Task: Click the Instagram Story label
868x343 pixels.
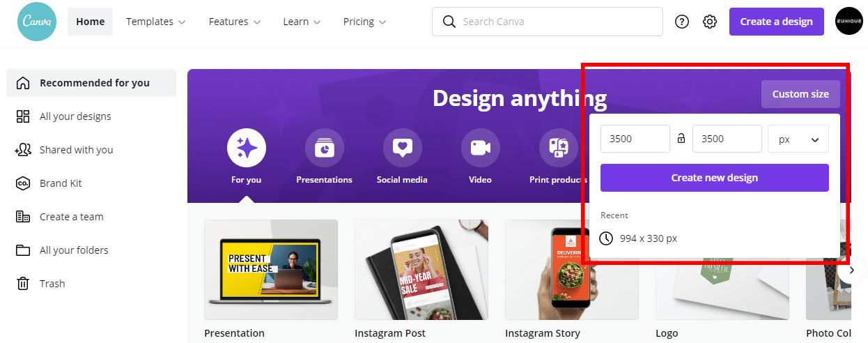Action: [543, 333]
